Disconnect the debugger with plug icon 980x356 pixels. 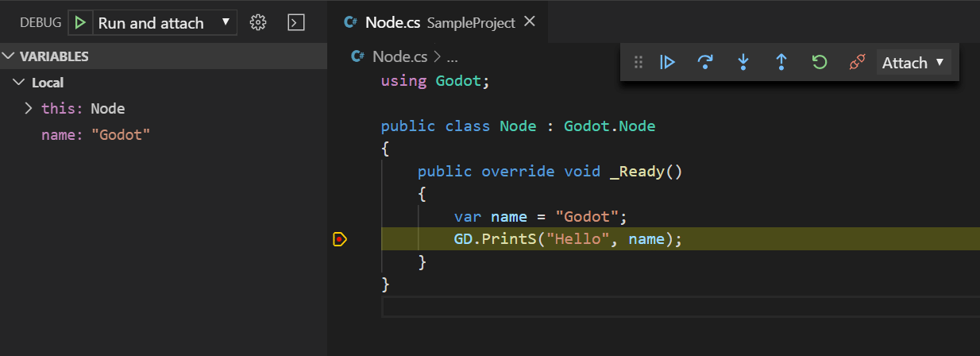point(856,63)
